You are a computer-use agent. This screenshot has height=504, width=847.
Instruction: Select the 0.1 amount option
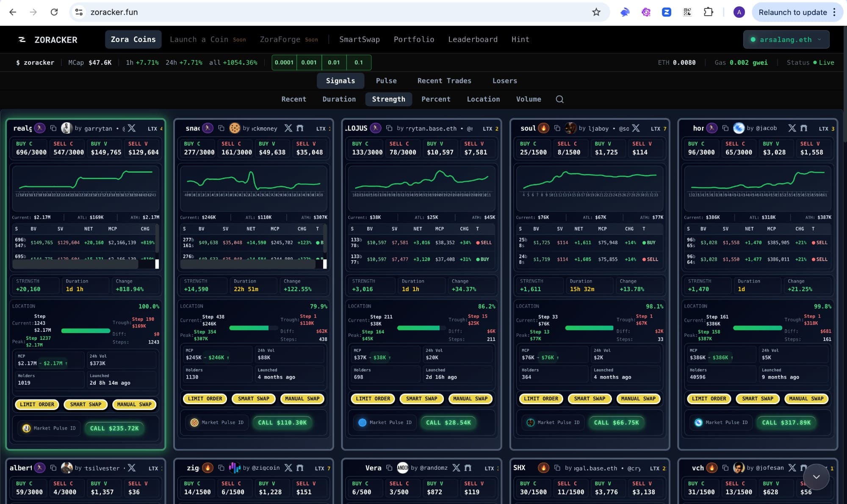coord(359,63)
